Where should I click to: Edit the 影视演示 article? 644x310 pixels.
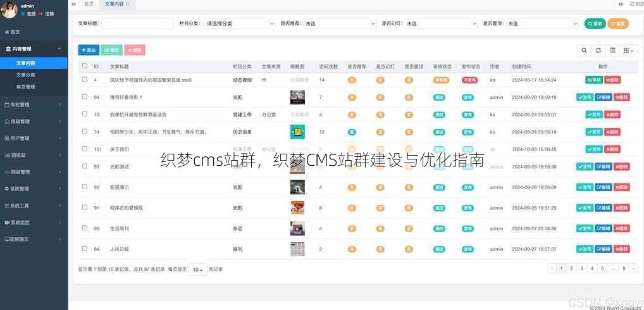(x=604, y=187)
